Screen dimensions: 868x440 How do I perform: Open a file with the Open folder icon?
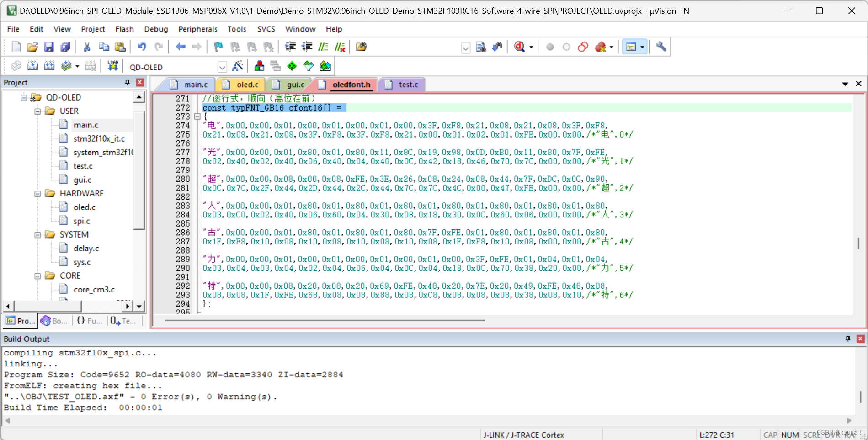pyautogui.click(x=32, y=47)
